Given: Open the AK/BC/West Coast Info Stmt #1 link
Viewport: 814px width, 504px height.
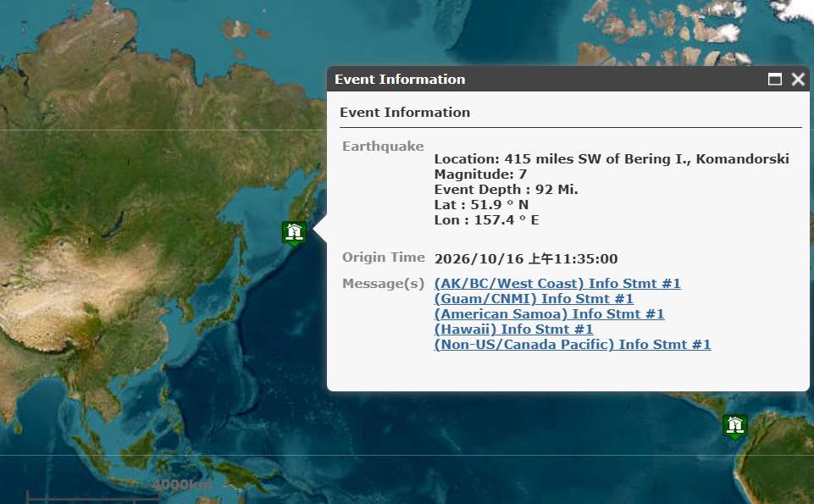Looking at the screenshot, I should tap(557, 284).
